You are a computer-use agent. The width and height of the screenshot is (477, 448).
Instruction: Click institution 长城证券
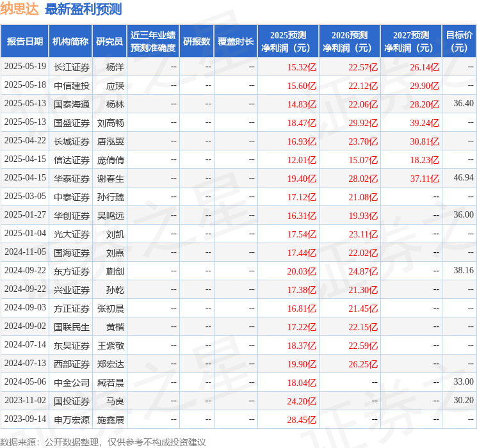click(x=72, y=141)
